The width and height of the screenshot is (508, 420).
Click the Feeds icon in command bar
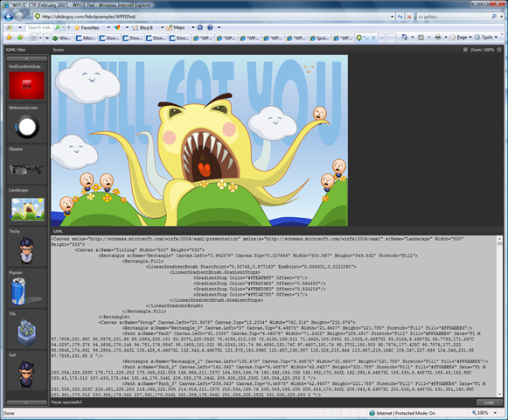421,38
